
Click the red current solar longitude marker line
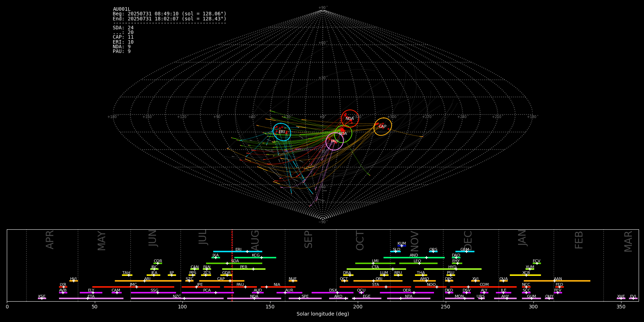[232, 265]
